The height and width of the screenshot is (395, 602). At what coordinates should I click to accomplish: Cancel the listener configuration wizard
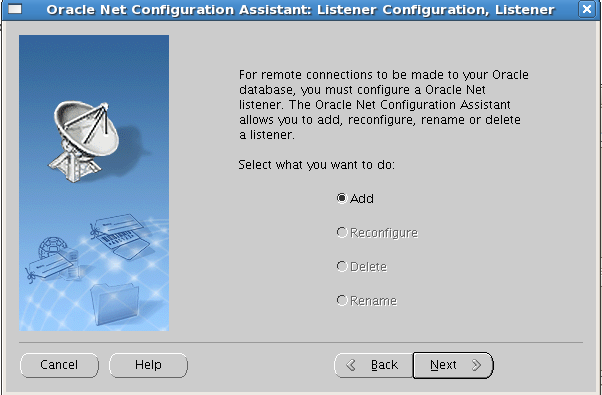[x=59, y=365]
